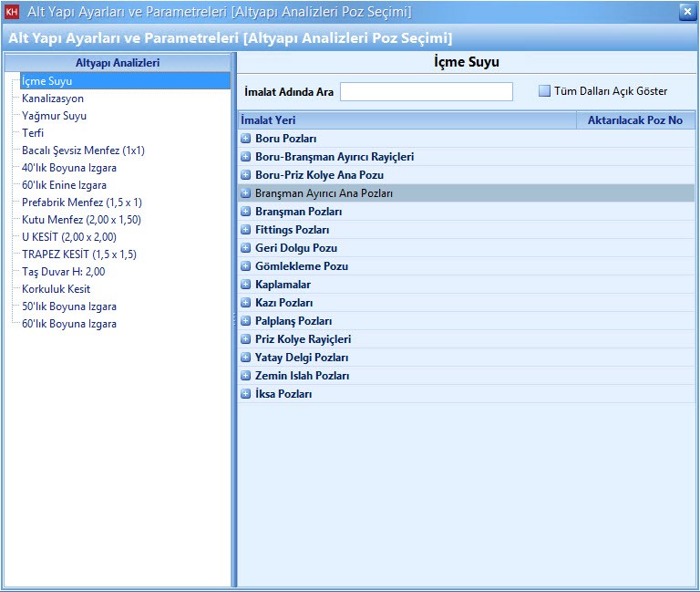Open the Terfi analysis item
This screenshot has width=700, height=592.
[33, 133]
